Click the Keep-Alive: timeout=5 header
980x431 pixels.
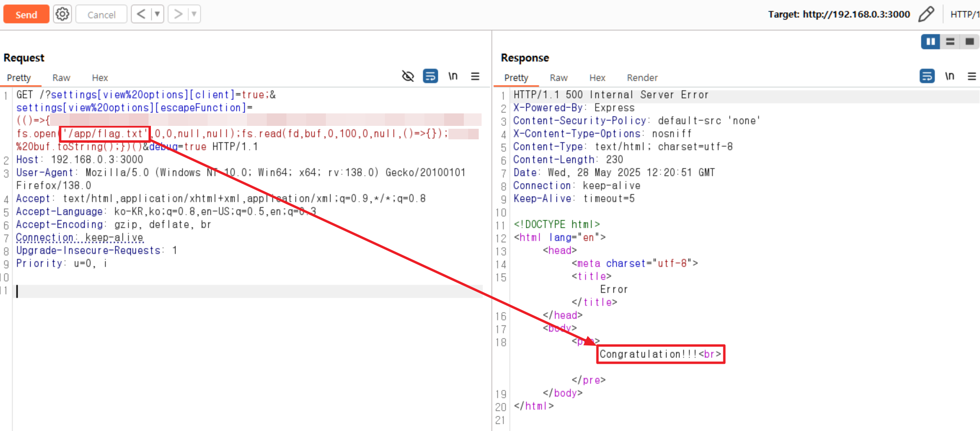click(x=574, y=198)
